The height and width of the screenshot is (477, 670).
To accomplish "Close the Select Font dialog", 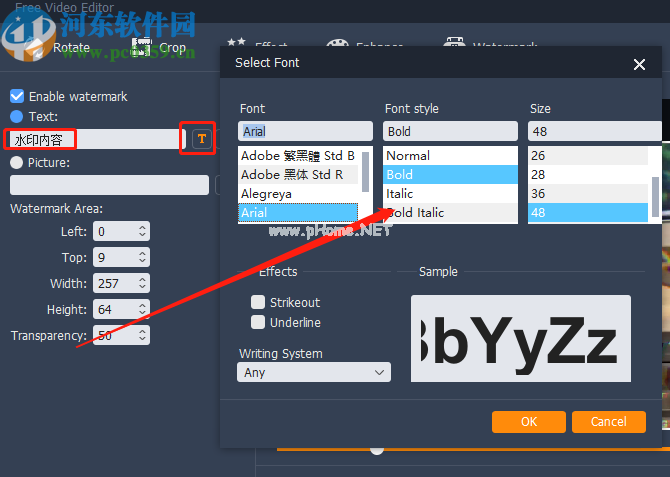I will (x=639, y=65).
